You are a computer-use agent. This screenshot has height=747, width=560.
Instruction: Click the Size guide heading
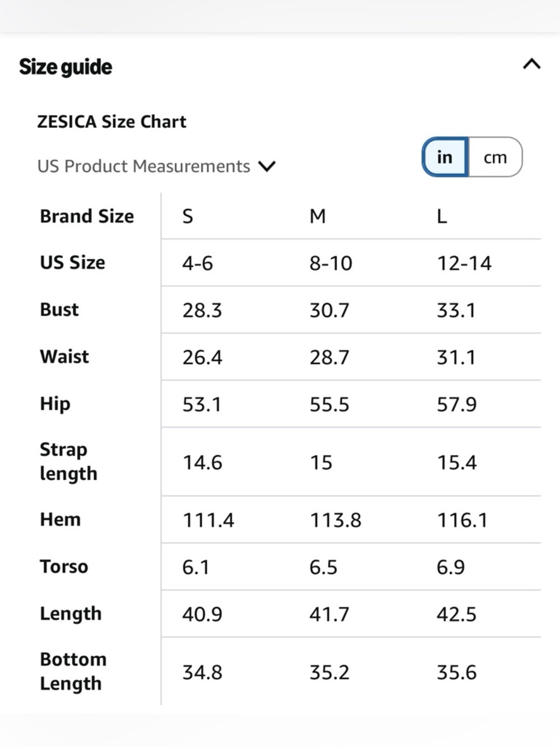(x=66, y=67)
